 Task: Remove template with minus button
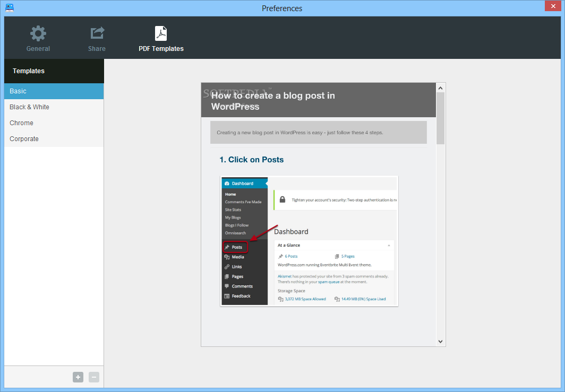93,377
